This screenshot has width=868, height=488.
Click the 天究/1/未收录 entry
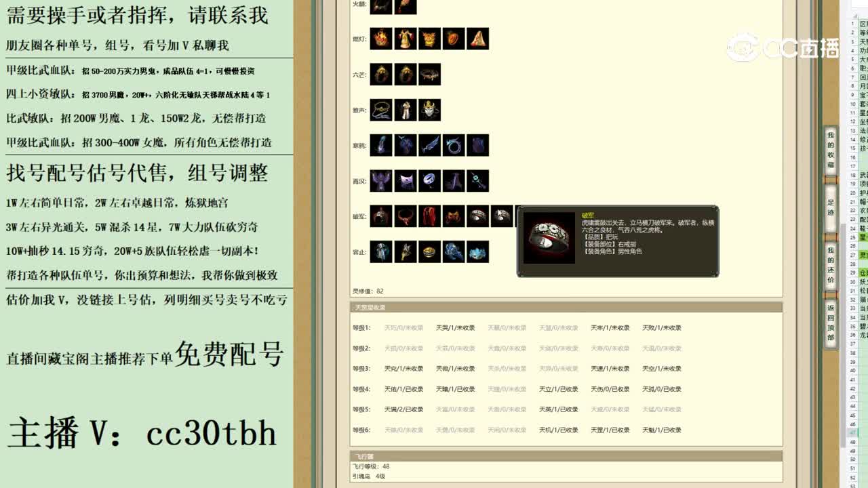click(x=403, y=369)
